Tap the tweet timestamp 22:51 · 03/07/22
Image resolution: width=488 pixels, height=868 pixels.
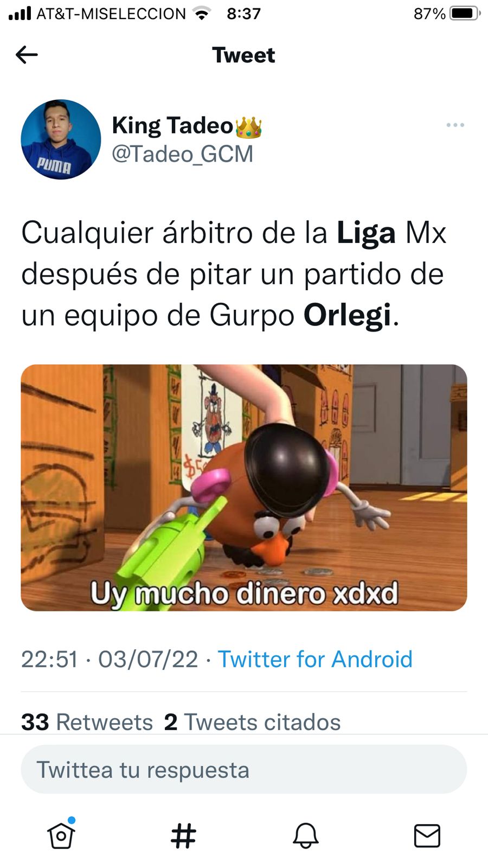(x=110, y=660)
